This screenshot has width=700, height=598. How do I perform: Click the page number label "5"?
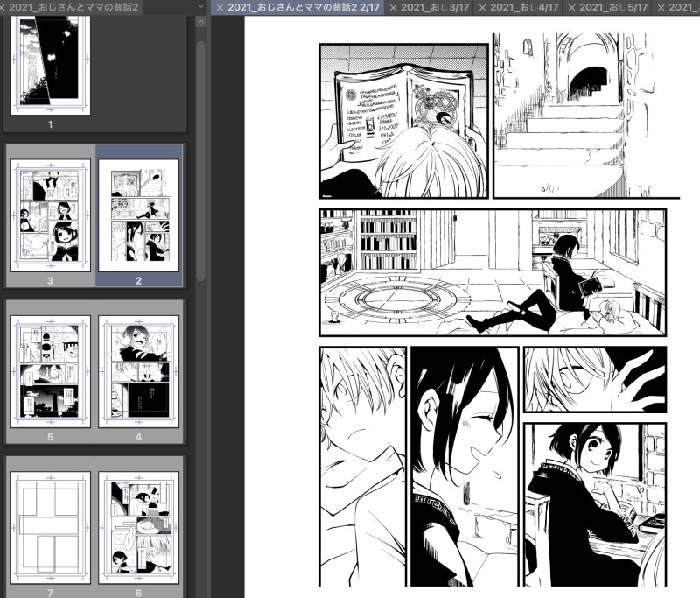pos(50,437)
